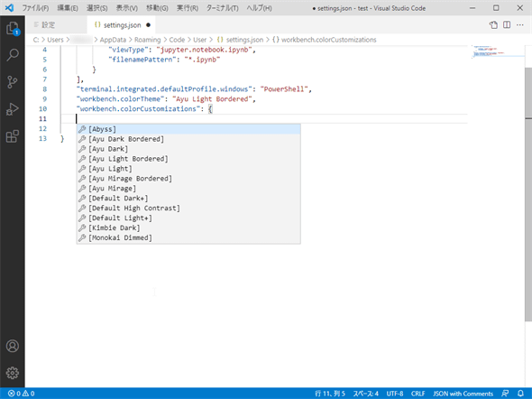Open the 実行(R) menu
This screenshot has height=399, width=532.
[x=188, y=8]
